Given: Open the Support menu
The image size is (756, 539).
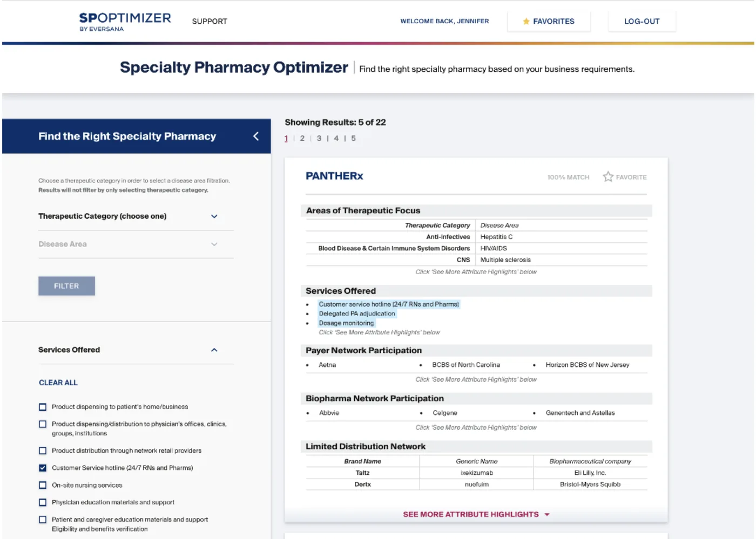Looking at the screenshot, I should (210, 22).
